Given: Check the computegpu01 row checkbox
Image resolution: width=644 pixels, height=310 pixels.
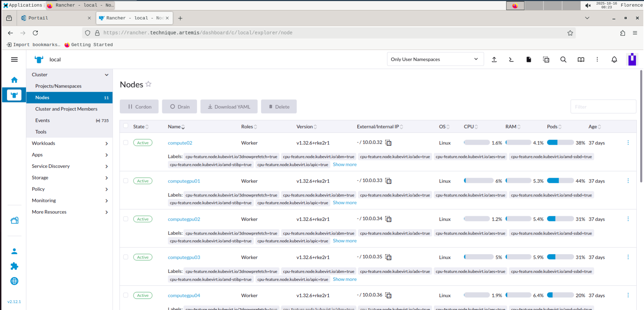Looking at the screenshot, I should [x=125, y=181].
